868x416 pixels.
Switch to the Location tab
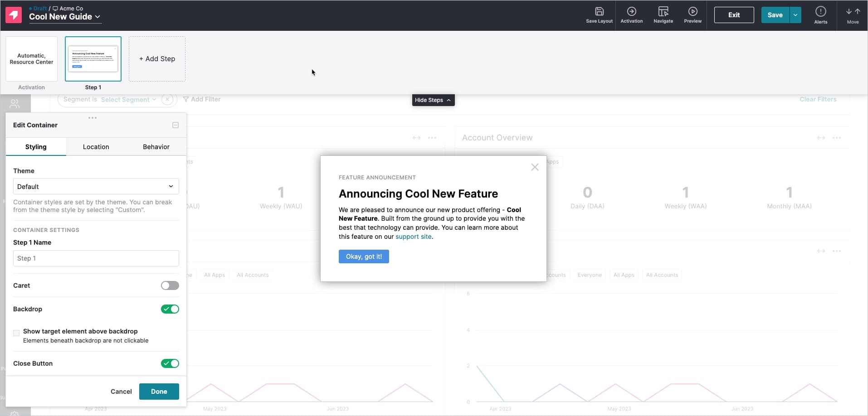point(96,147)
